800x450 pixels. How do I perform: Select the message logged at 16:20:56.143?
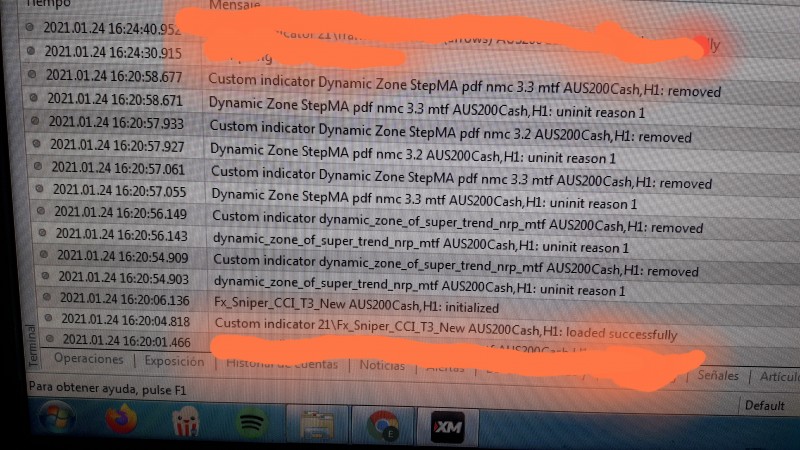pos(420,243)
